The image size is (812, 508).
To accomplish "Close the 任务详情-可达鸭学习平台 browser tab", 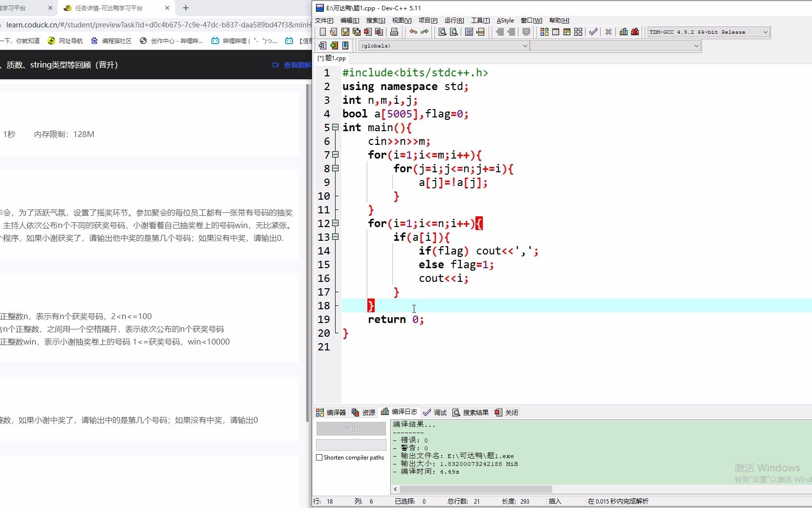I will (167, 8).
